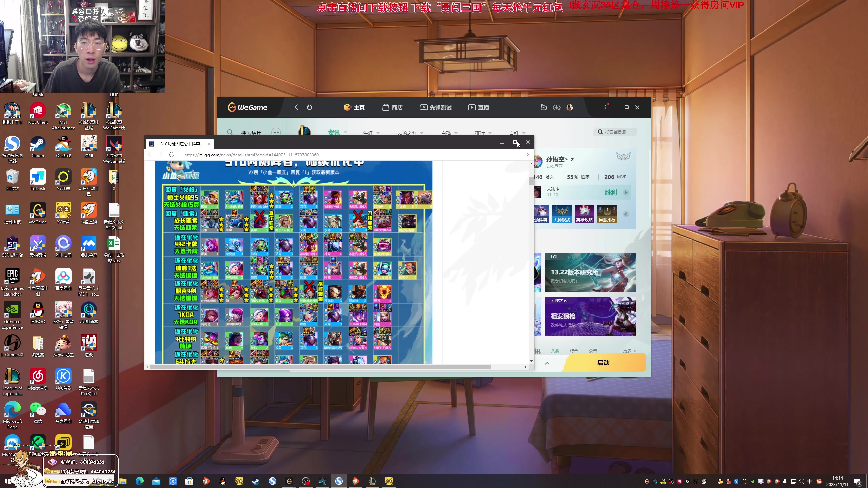868x488 pixels.
Task: Open WeGame 直播 top tab
Action: click(478, 107)
